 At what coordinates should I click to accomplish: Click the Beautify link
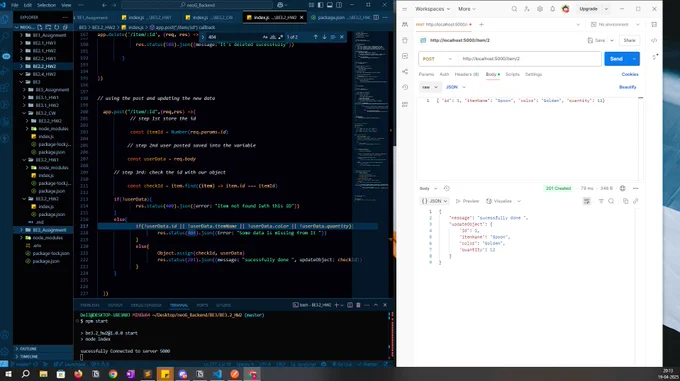[628, 87]
